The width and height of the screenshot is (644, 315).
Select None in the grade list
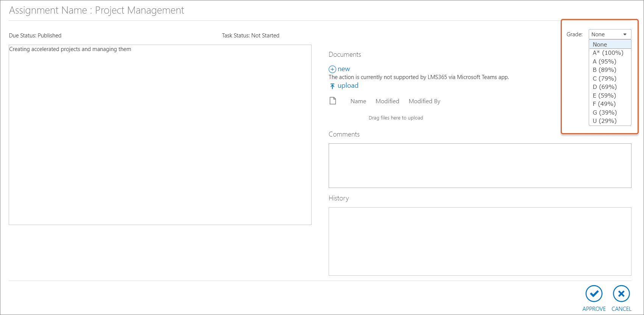pos(610,45)
